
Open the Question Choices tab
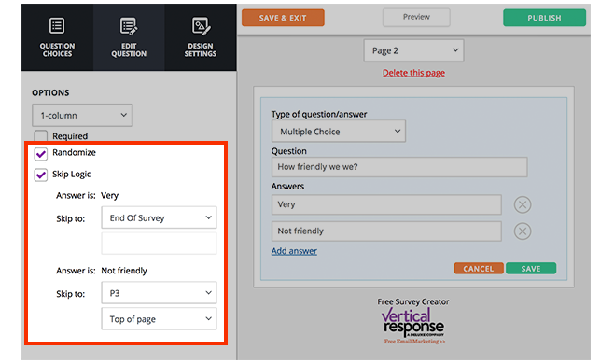pos(57,37)
